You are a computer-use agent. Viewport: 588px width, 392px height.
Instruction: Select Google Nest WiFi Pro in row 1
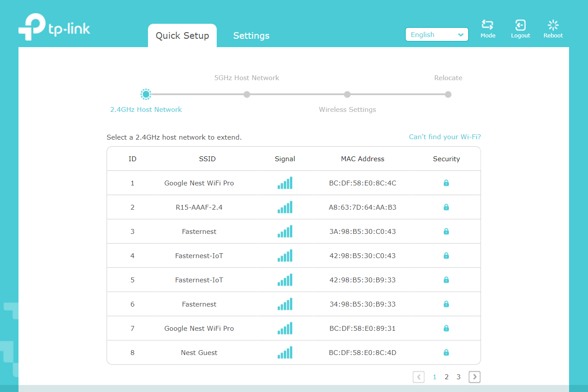click(199, 183)
